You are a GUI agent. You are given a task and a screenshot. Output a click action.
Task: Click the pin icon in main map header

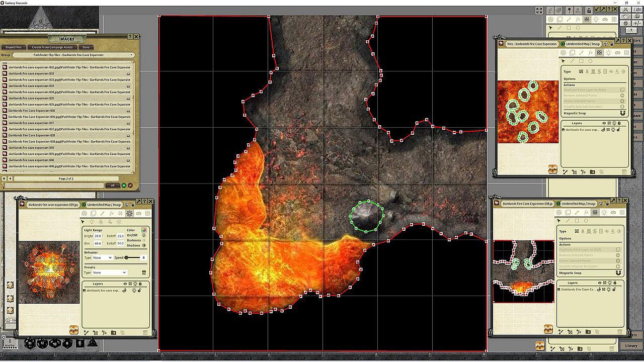click(x=569, y=10)
